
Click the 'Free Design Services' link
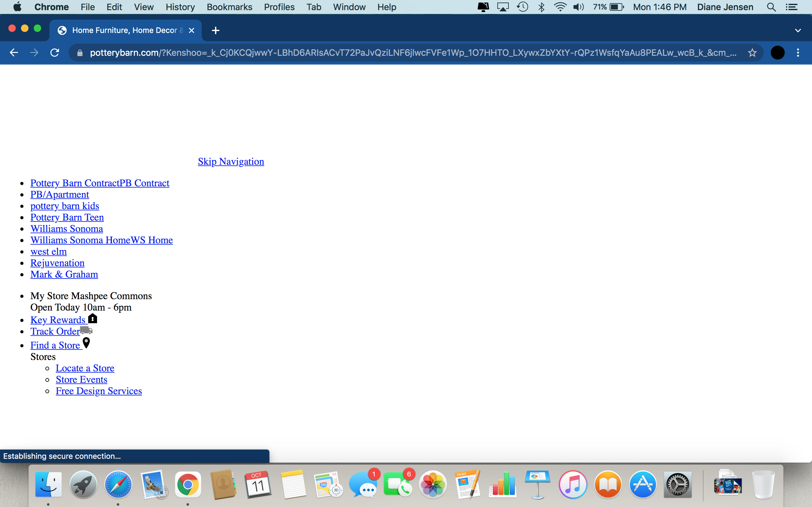[x=99, y=391]
